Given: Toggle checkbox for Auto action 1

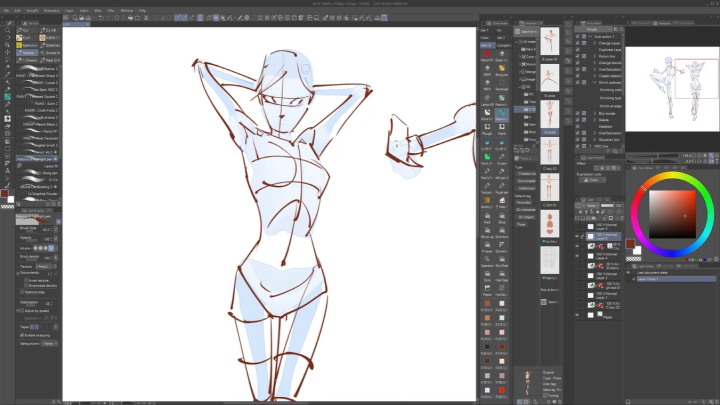Looking at the screenshot, I should pyautogui.click(x=578, y=36).
